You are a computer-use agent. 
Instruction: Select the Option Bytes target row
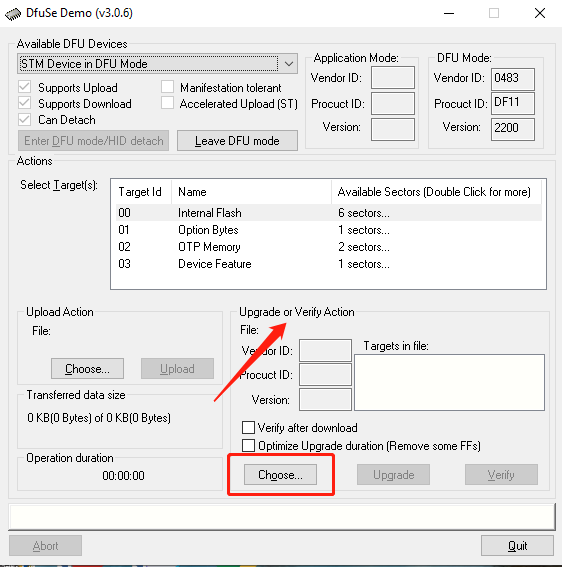click(329, 230)
